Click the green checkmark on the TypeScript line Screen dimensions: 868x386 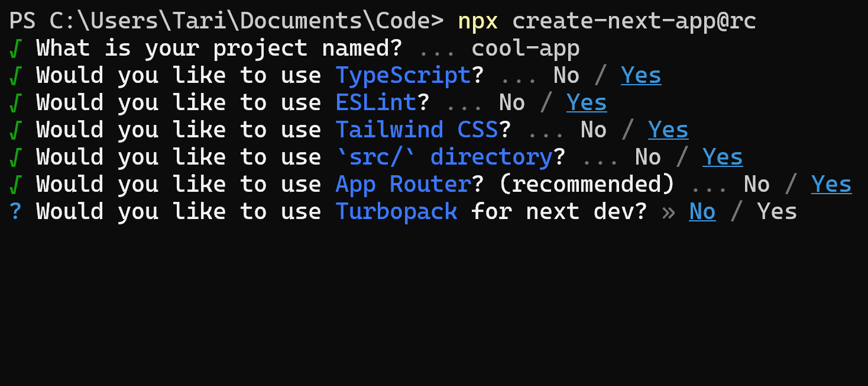click(x=16, y=76)
